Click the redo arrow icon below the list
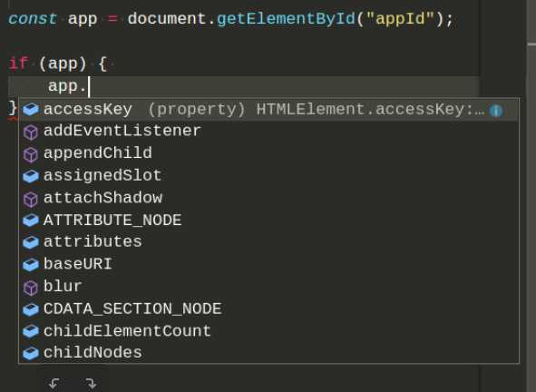The height and width of the screenshot is (392, 536). coord(91,383)
